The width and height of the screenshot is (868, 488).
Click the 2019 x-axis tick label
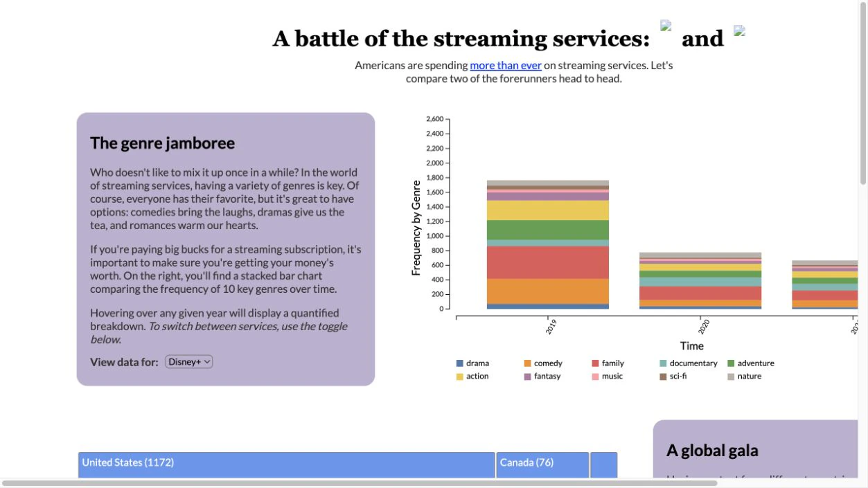pyautogui.click(x=551, y=327)
